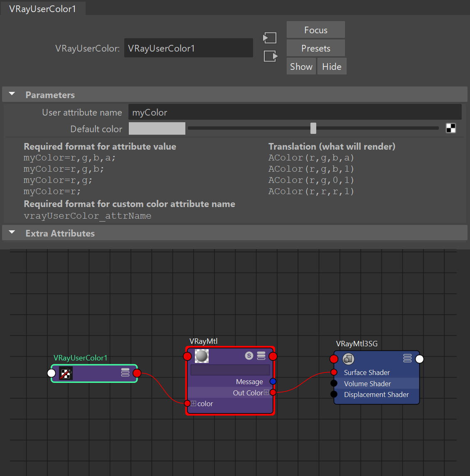
Task: Click the VRayMtl3SG shading group icon
Action: (348, 359)
